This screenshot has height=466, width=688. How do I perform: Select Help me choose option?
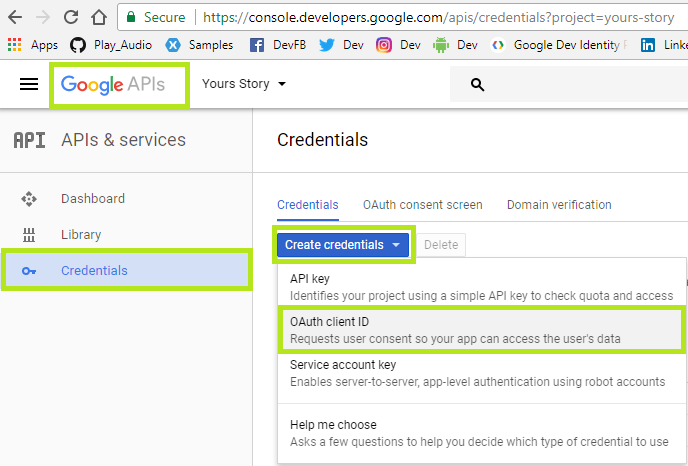click(x=482, y=433)
